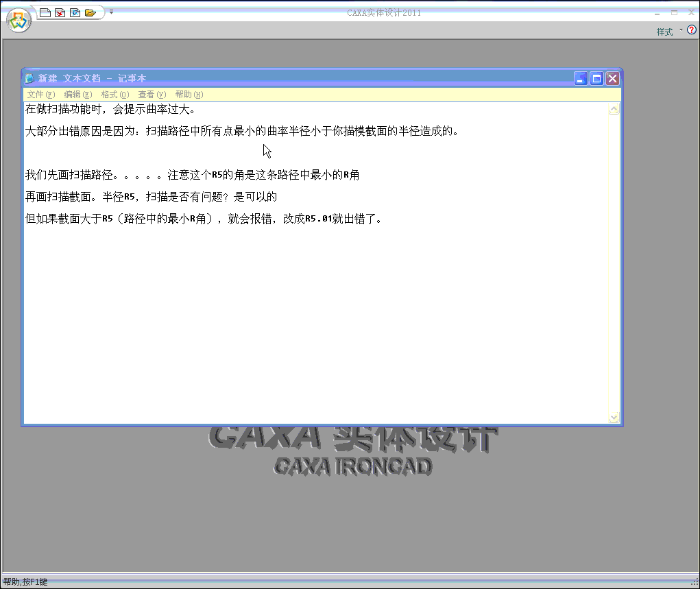Expand the dropdown arrow next to 样式
The width and height of the screenshot is (700, 589).
pos(681,30)
